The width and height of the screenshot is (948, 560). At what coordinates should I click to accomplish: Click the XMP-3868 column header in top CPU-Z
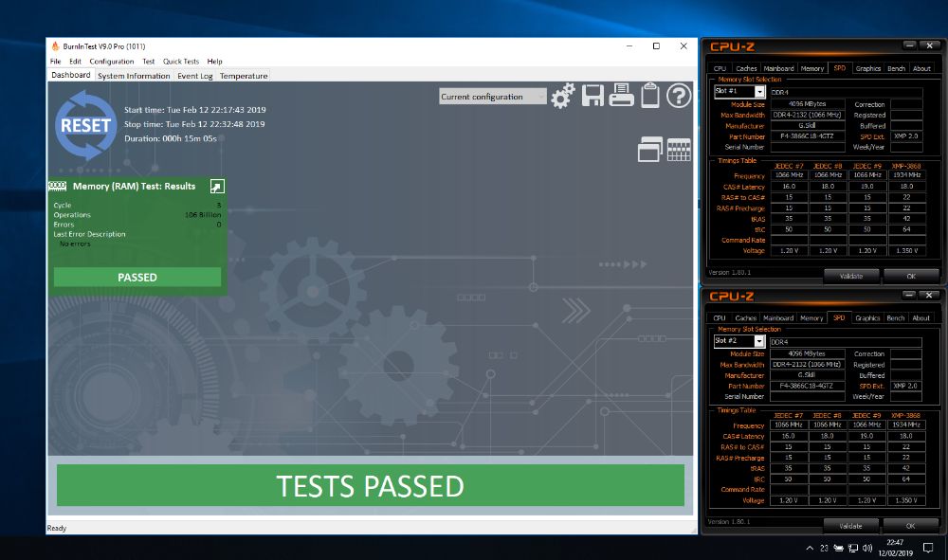click(906, 166)
